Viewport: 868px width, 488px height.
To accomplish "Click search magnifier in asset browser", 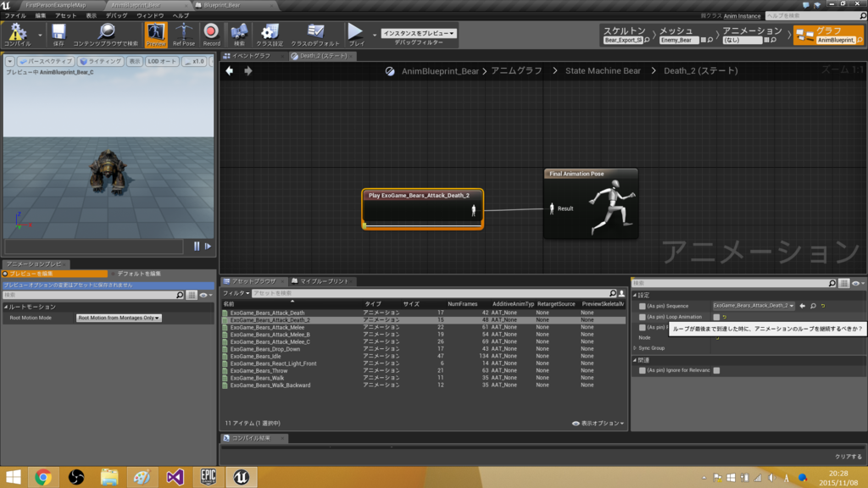I will click(613, 293).
